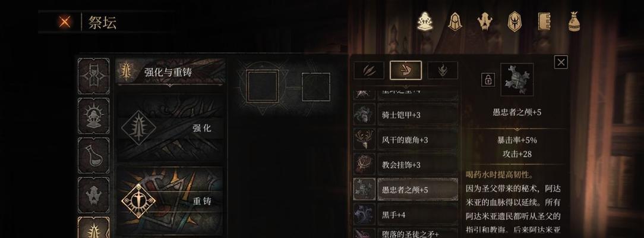
Task: Open the beast skull icon in top bar
Action: pyautogui.click(x=485, y=22)
